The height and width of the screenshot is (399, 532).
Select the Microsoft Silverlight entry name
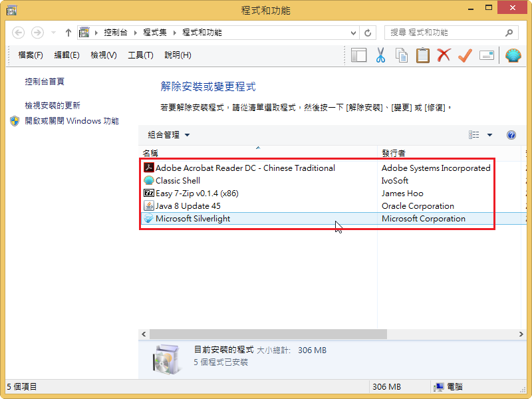193,219
